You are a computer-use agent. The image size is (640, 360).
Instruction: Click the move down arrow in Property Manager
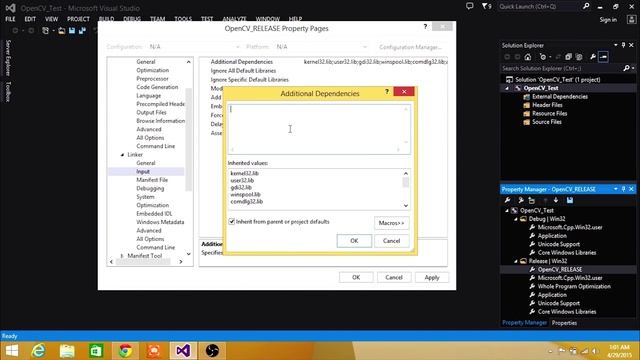556,200
